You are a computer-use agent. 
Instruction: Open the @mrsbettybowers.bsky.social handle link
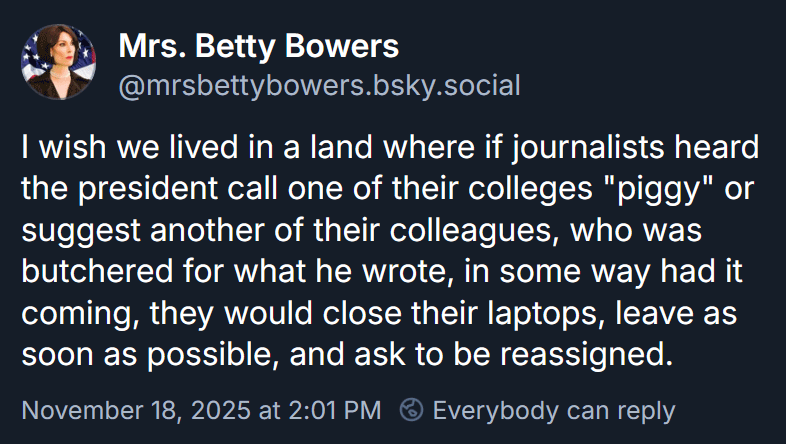tap(319, 85)
